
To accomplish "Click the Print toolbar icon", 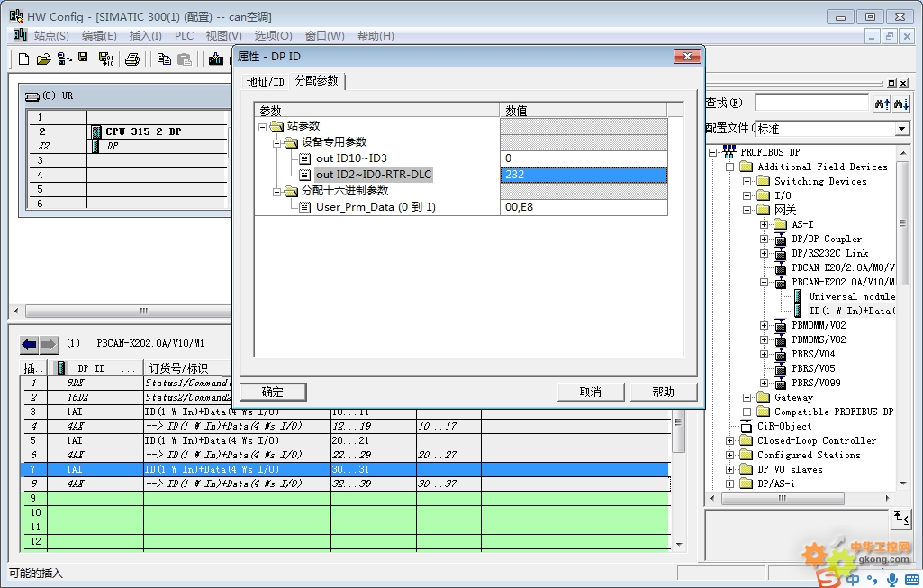I will pyautogui.click(x=132, y=59).
